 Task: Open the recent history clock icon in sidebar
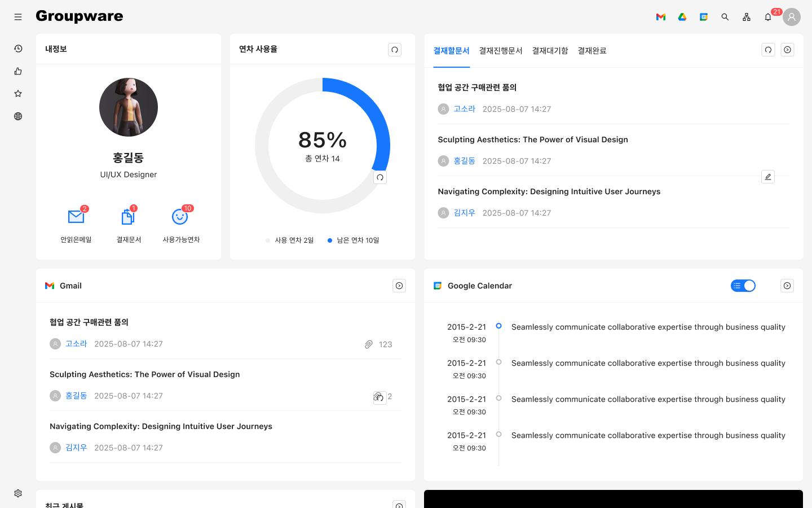18,49
